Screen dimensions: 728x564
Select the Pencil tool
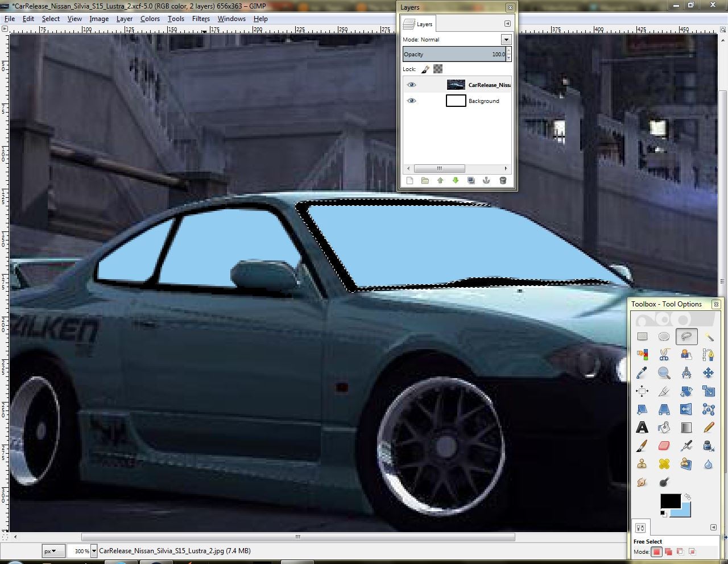708,428
